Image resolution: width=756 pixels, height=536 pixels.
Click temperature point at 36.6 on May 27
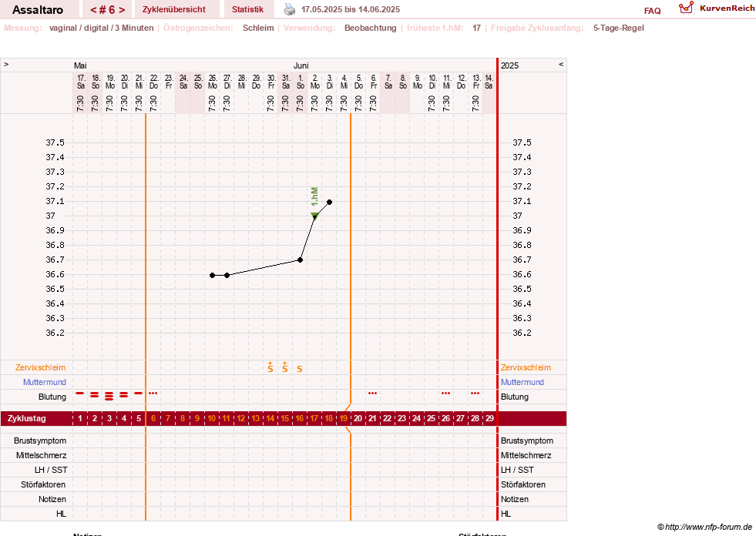227,275
